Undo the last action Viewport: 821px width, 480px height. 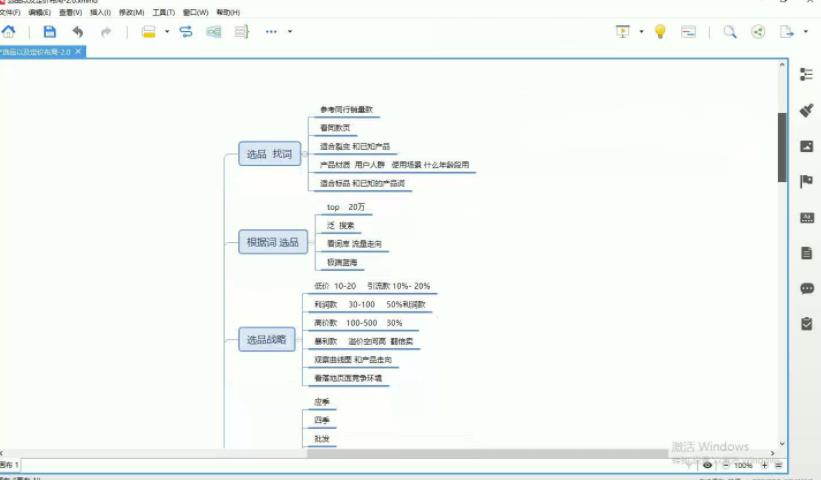77,32
